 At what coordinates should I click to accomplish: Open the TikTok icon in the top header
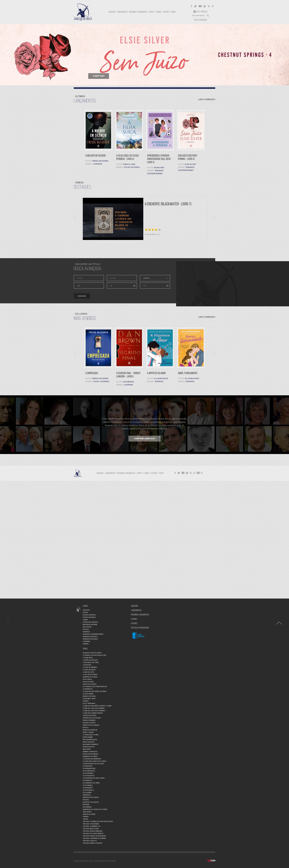point(213,6)
